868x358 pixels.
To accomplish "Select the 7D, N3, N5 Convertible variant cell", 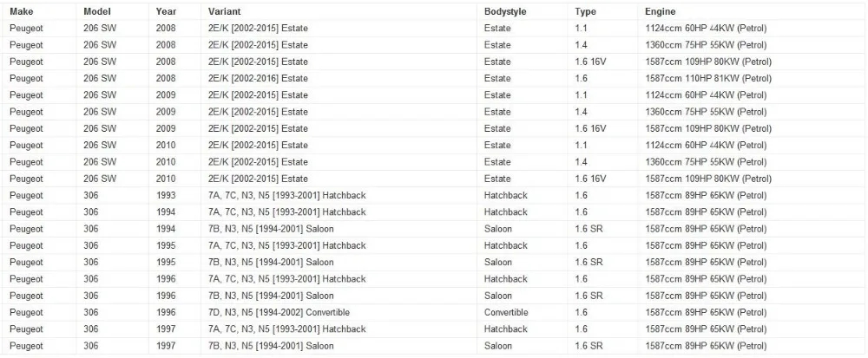I will [x=339, y=312].
